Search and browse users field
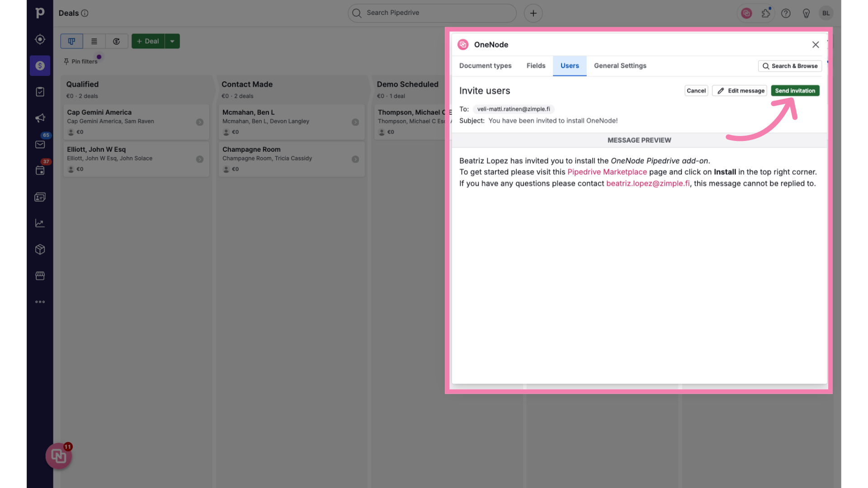 (x=790, y=66)
